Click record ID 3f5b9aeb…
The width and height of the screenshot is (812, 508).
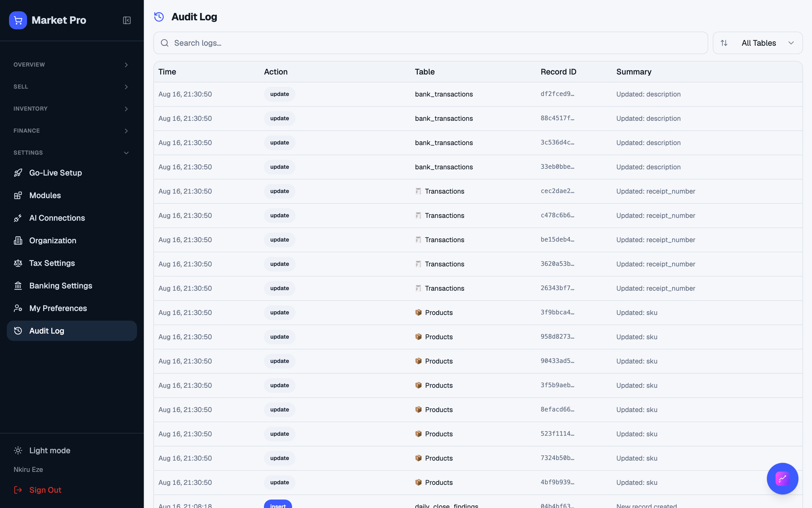[x=557, y=385]
